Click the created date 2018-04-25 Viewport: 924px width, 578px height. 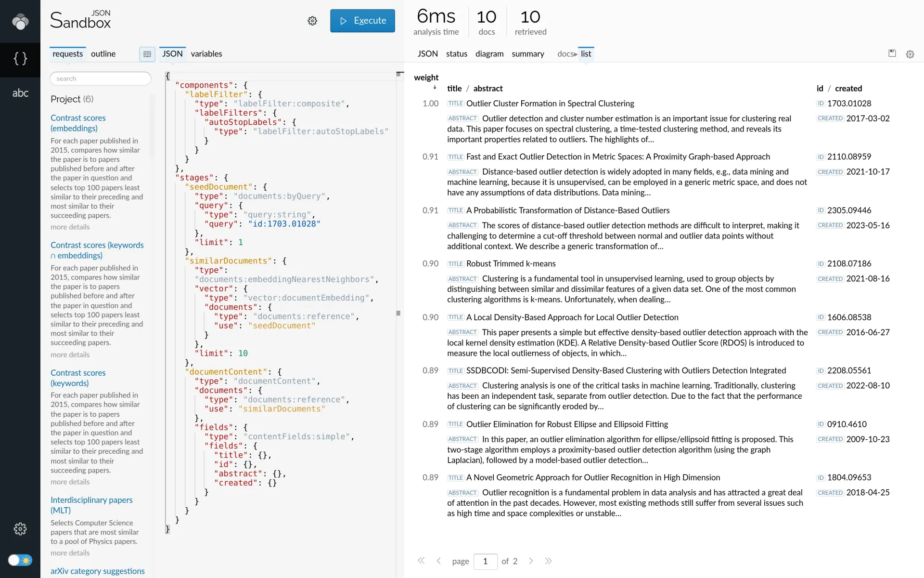[x=868, y=493]
